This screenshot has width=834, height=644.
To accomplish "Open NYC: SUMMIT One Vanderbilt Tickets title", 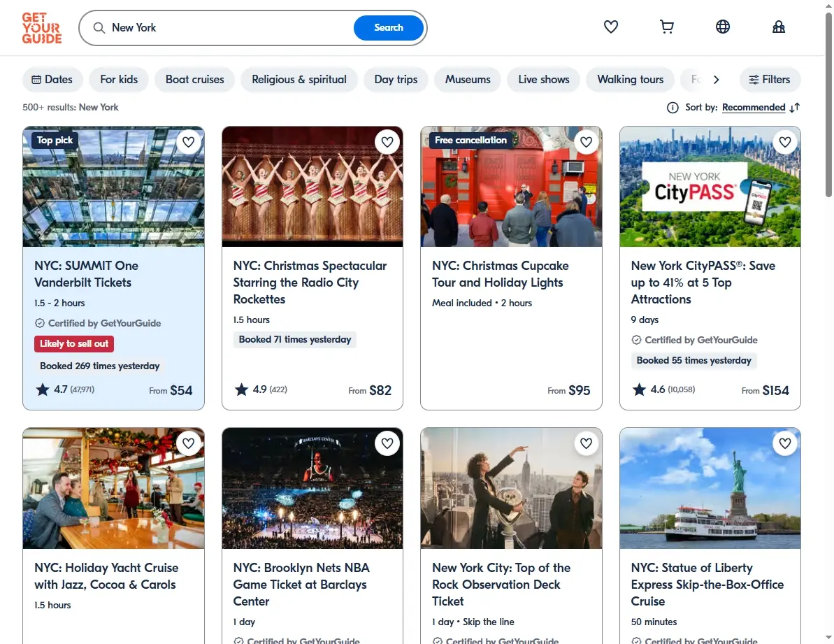I will point(86,274).
